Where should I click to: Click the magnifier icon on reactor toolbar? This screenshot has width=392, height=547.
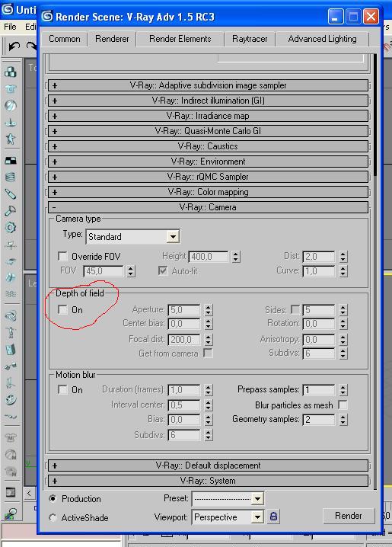pyautogui.click(x=11, y=513)
